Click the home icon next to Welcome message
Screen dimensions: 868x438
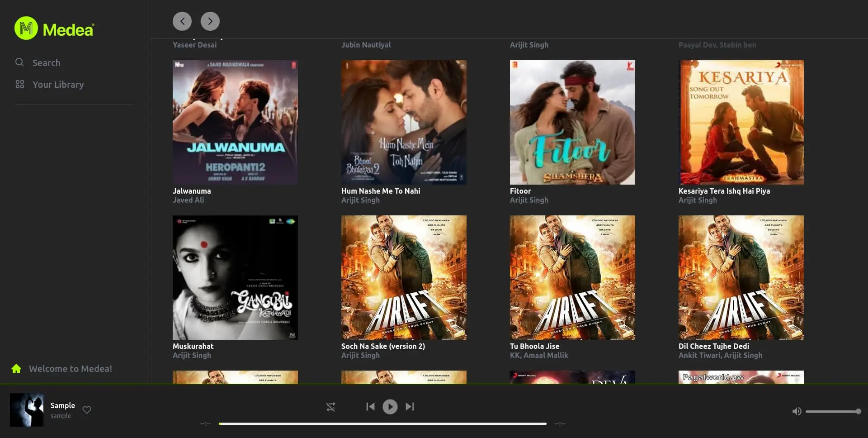(17, 368)
